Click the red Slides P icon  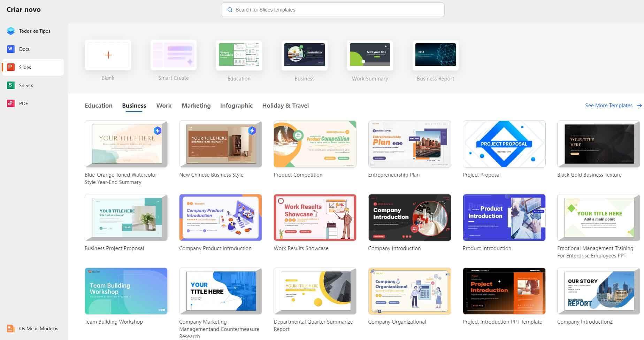pyautogui.click(x=11, y=67)
